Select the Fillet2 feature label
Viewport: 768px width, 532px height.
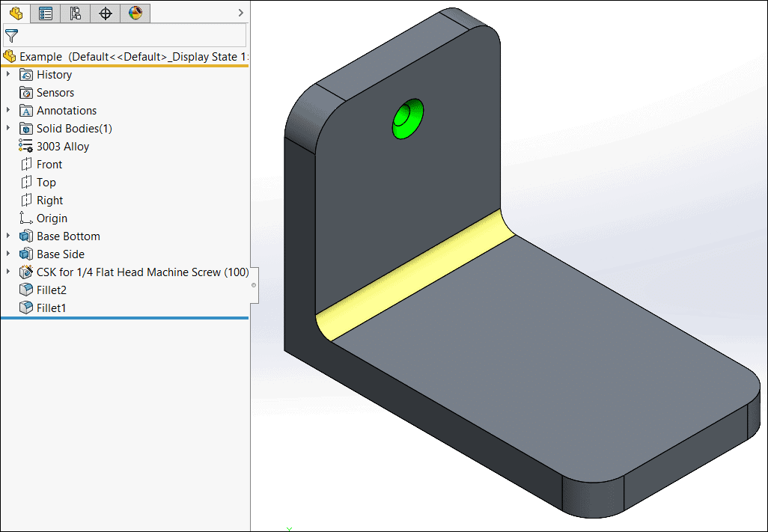(x=52, y=290)
